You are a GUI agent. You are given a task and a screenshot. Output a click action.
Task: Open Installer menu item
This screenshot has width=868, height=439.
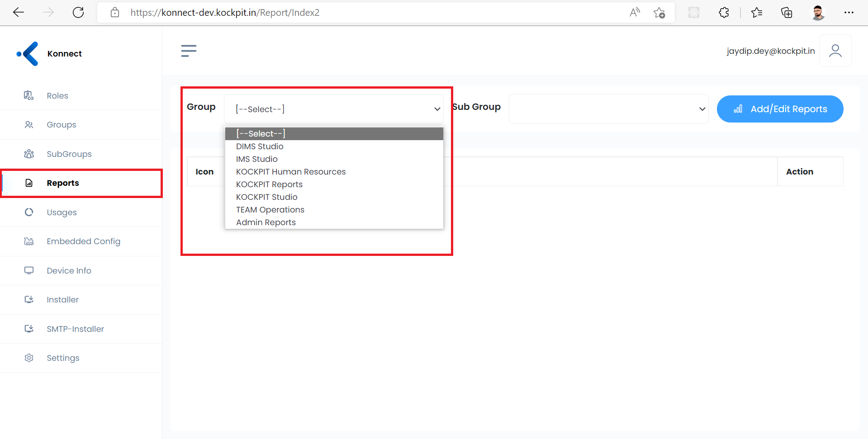81,300
